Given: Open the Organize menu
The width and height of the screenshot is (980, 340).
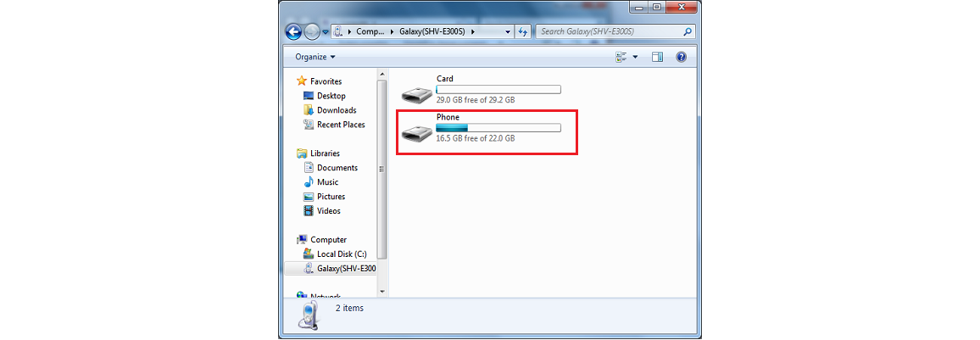Looking at the screenshot, I should click(315, 57).
